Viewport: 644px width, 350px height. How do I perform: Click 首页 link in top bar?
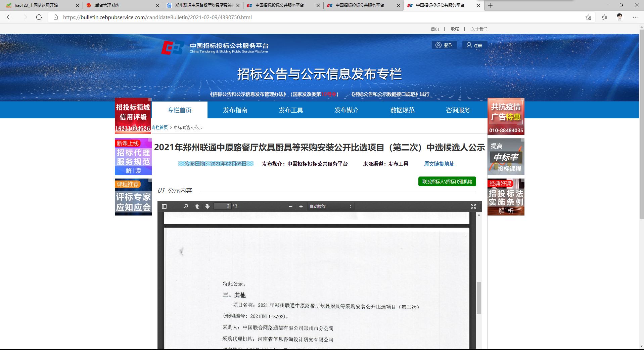click(435, 29)
